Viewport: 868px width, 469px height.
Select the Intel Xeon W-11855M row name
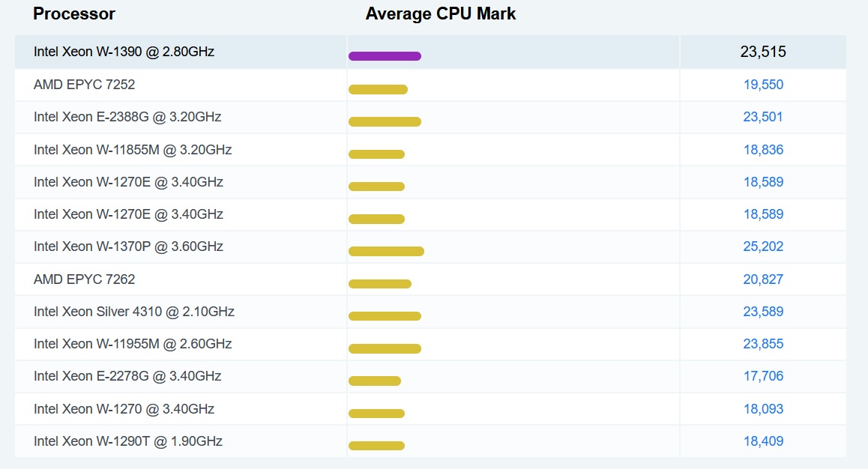[x=133, y=150]
